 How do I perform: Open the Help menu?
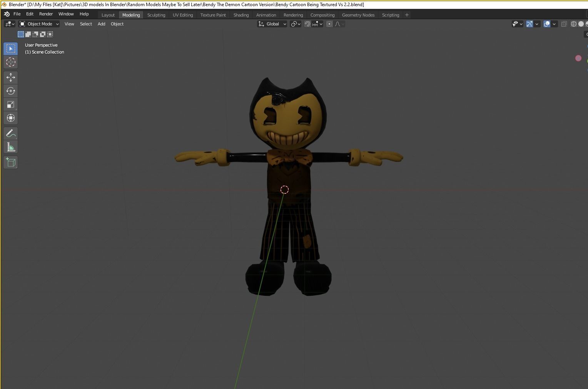(x=84, y=14)
